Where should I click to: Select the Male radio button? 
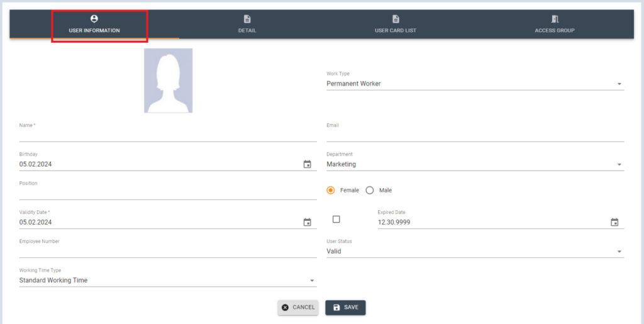coord(370,190)
